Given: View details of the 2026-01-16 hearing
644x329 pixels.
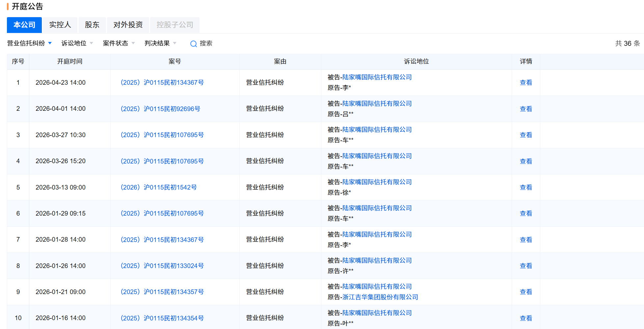Looking at the screenshot, I should pyautogui.click(x=526, y=318).
